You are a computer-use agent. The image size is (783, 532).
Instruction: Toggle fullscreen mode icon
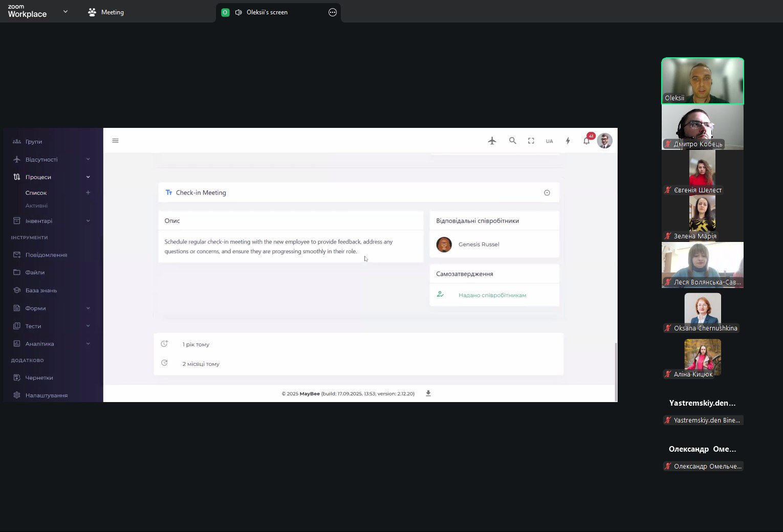[x=531, y=141]
